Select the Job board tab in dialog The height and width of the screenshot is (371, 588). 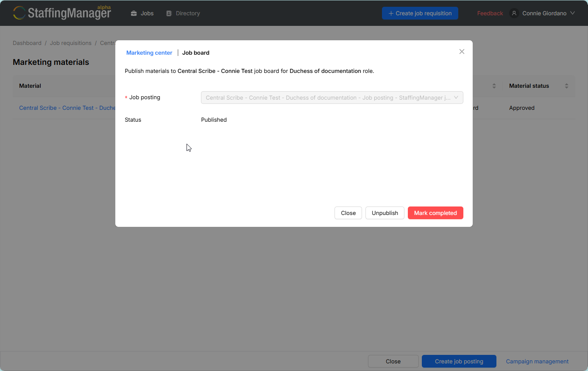point(196,53)
